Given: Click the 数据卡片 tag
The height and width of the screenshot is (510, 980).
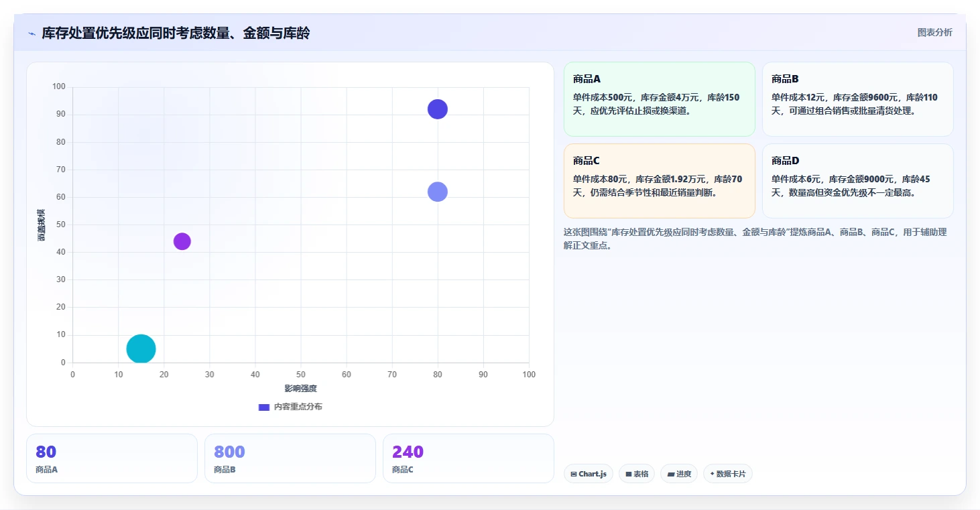Looking at the screenshot, I should click(x=728, y=474).
